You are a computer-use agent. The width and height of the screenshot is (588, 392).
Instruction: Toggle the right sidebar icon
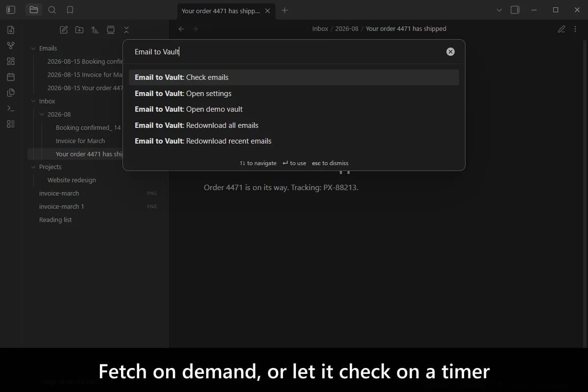515,10
